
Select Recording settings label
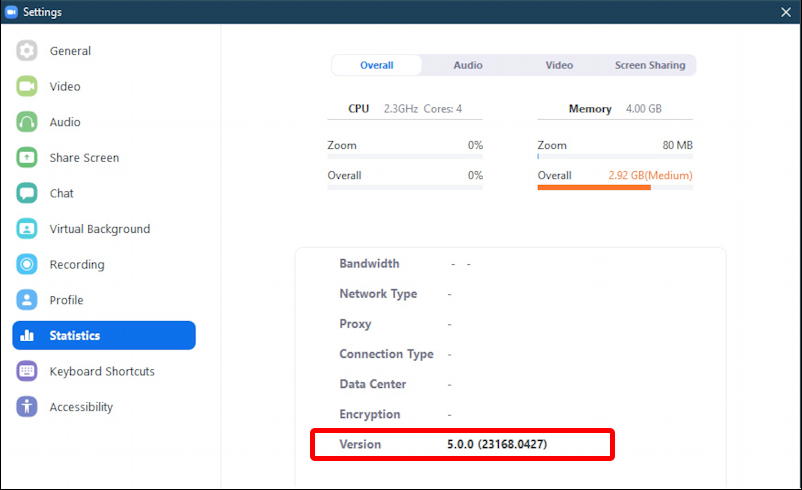(77, 264)
